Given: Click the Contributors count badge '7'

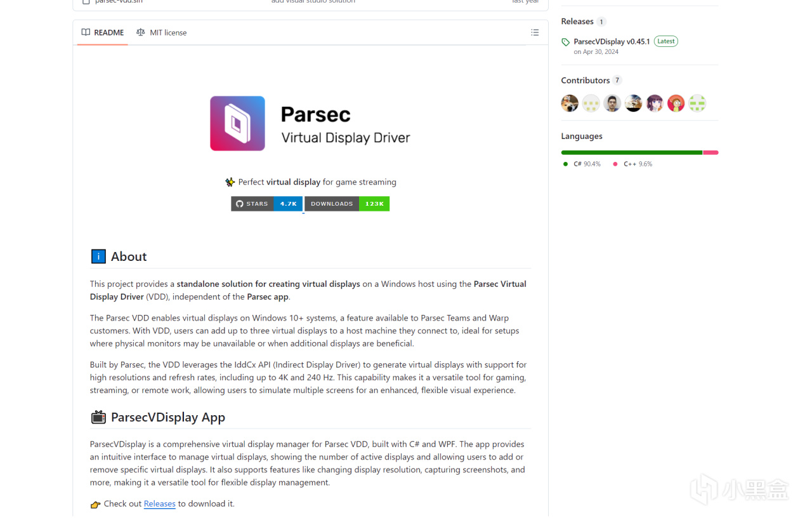Looking at the screenshot, I should pos(617,81).
